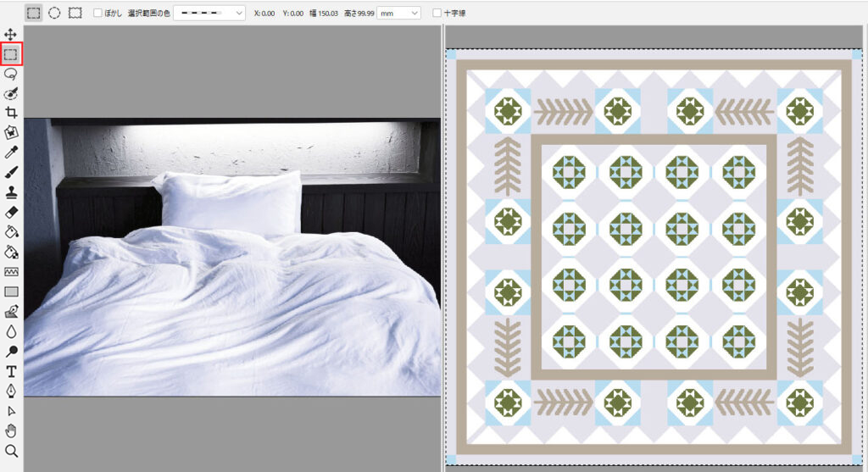Open the mm units dropdown
The width and height of the screenshot is (868, 472).
(398, 13)
